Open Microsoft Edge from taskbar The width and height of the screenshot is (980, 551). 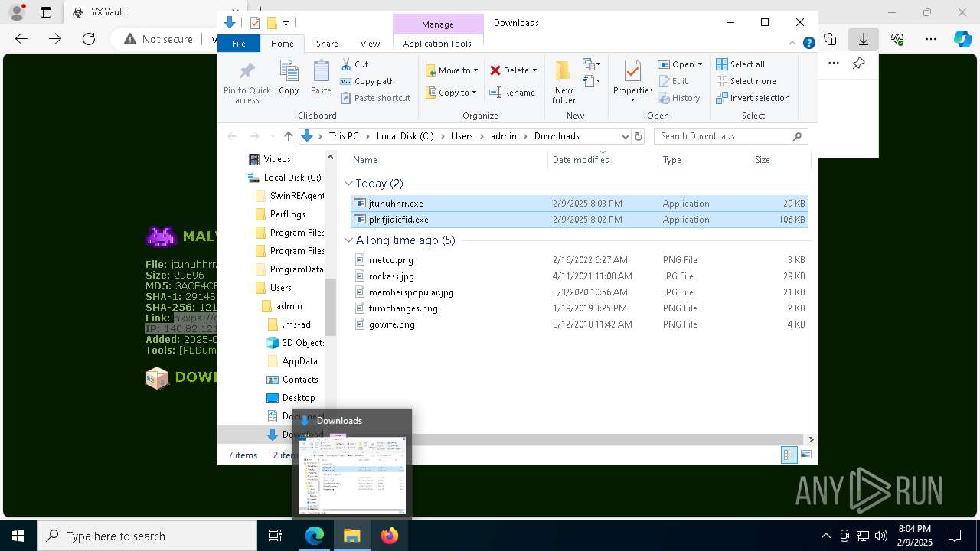pyautogui.click(x=315, y=536)
